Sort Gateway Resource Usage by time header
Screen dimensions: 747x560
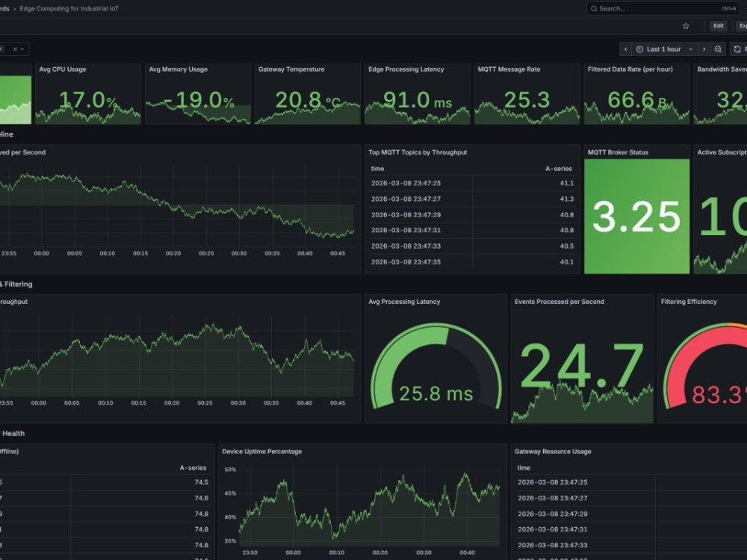[524, 467]
